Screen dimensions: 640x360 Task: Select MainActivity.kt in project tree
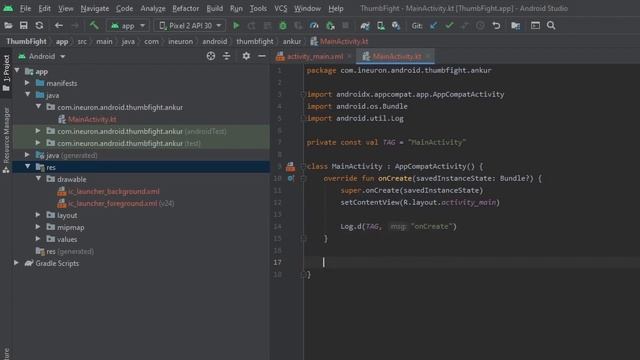pyautogui.click(x=92, y=119)
